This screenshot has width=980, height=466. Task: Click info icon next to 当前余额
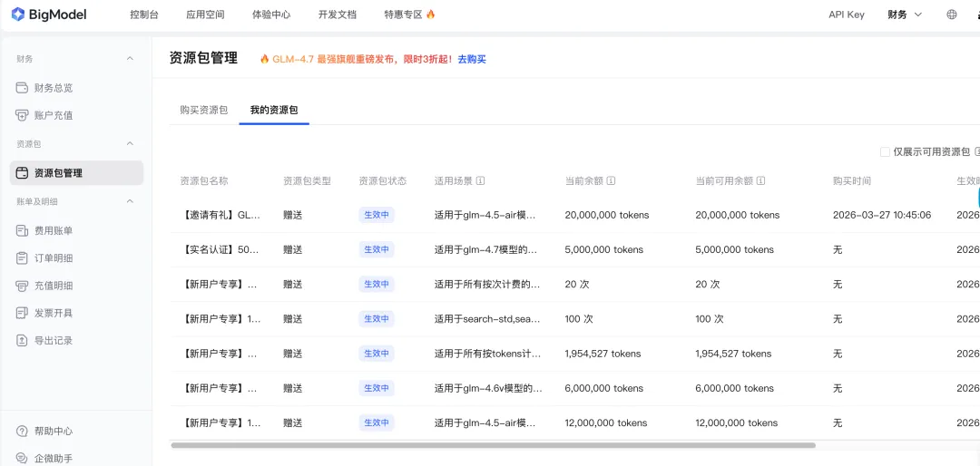point(612,180)
